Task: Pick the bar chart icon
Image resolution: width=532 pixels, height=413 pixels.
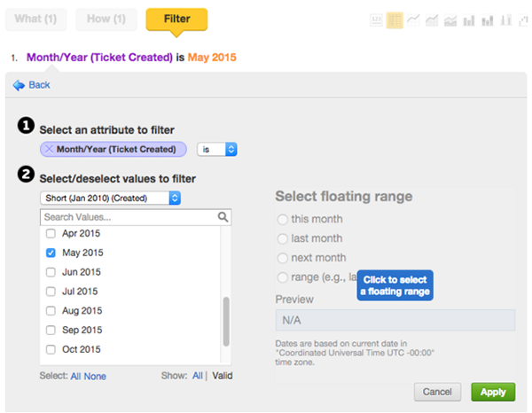Action: (x=468, y=19)
